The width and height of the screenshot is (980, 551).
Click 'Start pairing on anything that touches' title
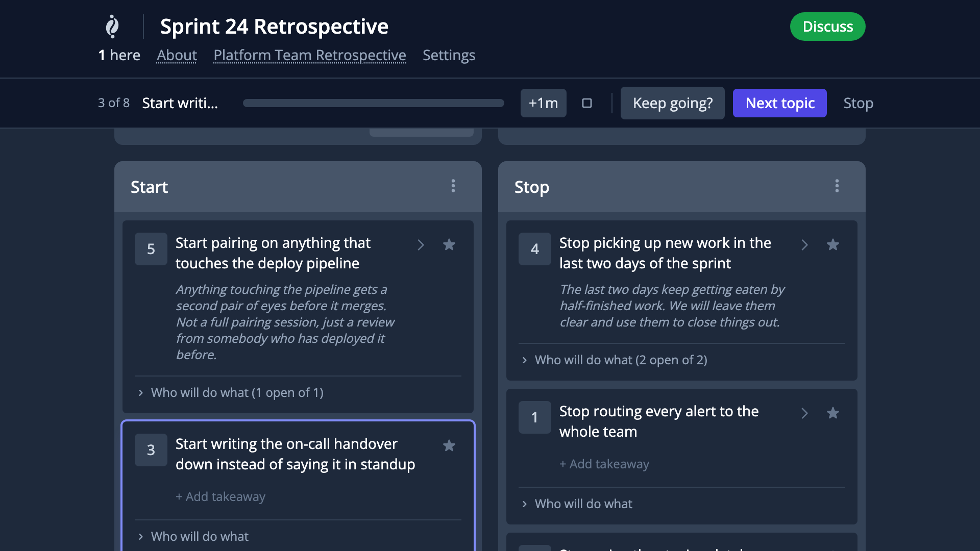point(273,253)
